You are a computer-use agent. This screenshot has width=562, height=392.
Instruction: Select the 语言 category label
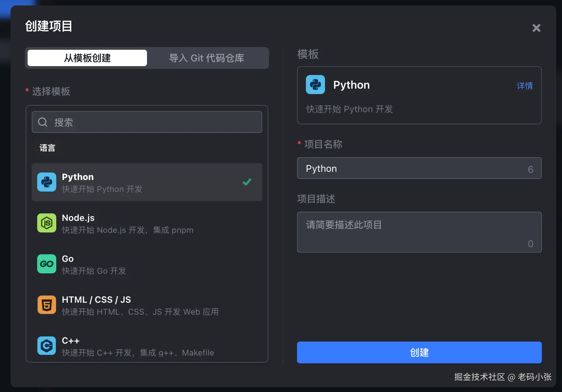tap(47, 148)
